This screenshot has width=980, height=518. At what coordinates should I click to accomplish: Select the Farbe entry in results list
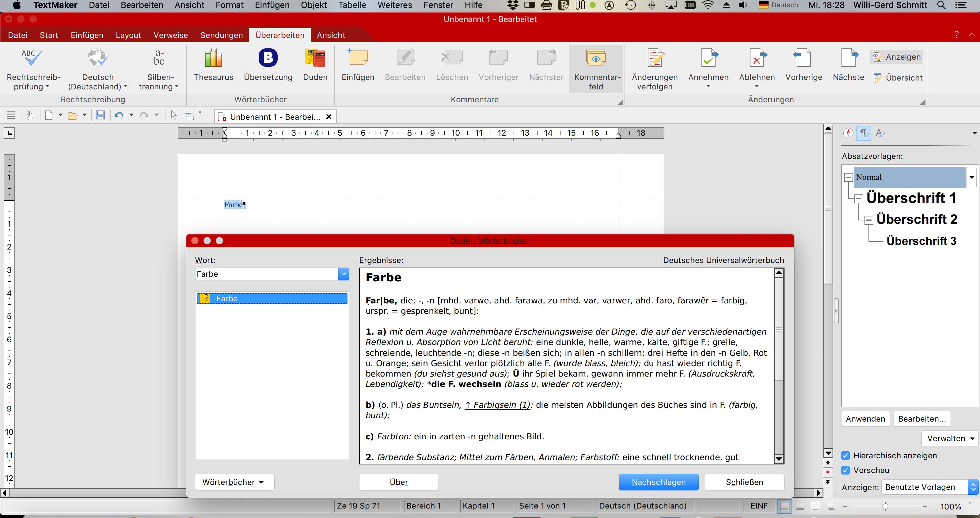click(x=272, y=298)
